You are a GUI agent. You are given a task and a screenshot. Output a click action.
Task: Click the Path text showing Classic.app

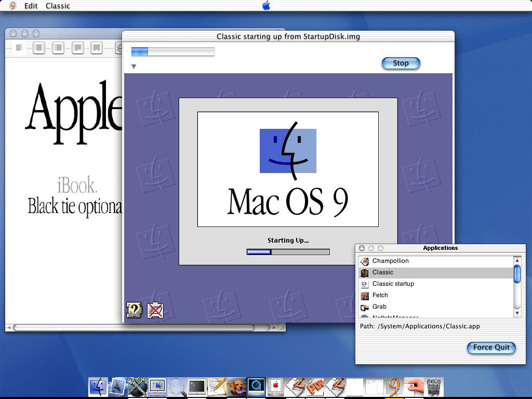pyautogui.click(x=420, y=326)
